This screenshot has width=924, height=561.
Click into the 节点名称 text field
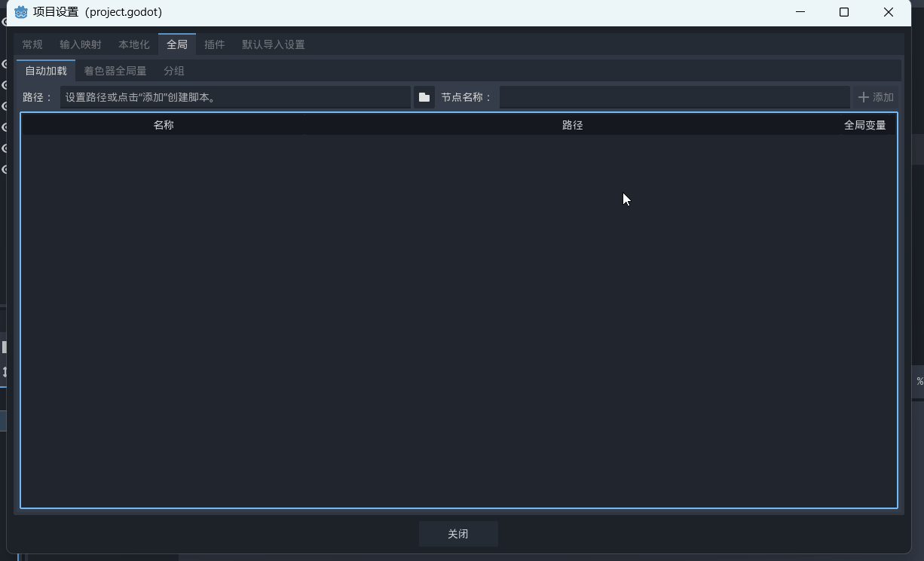pos(674,97)
